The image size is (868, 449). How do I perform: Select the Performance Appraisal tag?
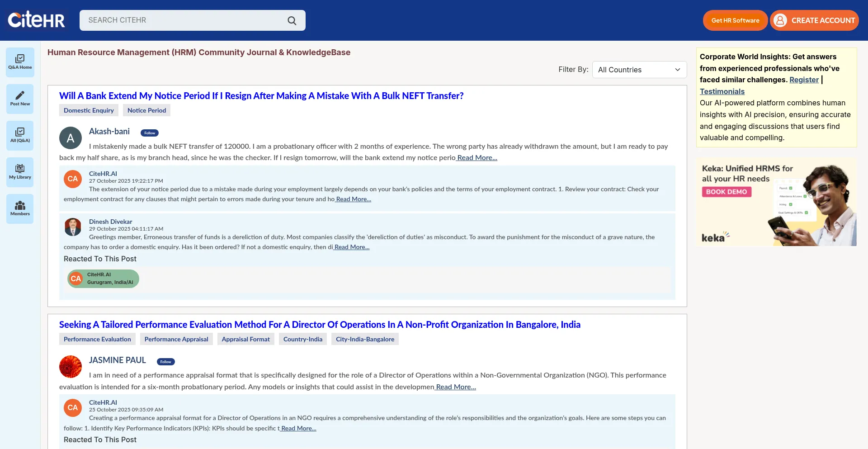click(x=176, y=339)
